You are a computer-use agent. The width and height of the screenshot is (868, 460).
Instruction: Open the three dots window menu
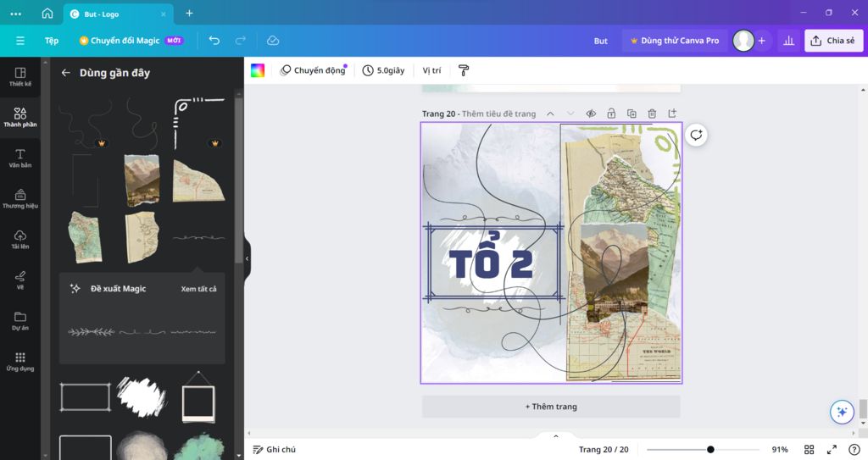[x=15, y=14]
